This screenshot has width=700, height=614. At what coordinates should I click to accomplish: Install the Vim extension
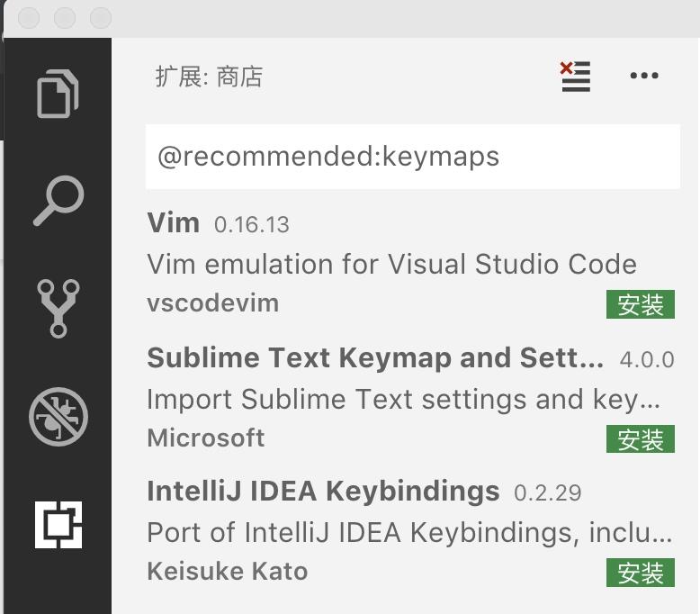(x=641, y=304)
